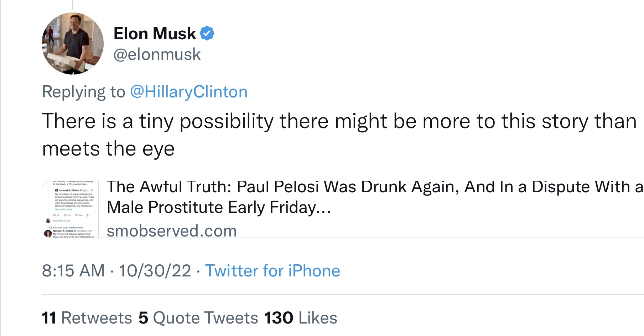The width and height of the screenshot is (644, 336).
Task: Show the 130 Likes list
Action: point(301,318)
